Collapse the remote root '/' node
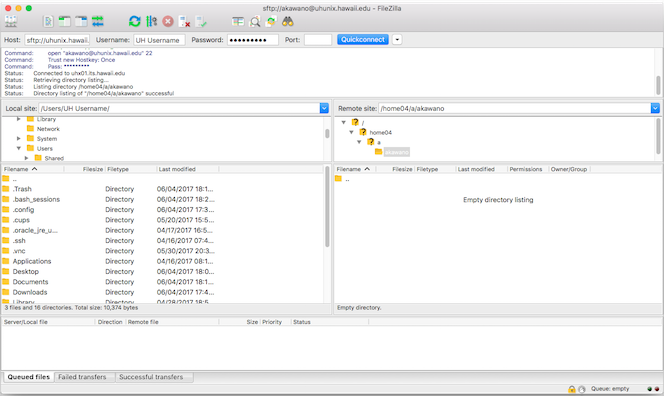664x396 pixels. (x=343, y=122)
